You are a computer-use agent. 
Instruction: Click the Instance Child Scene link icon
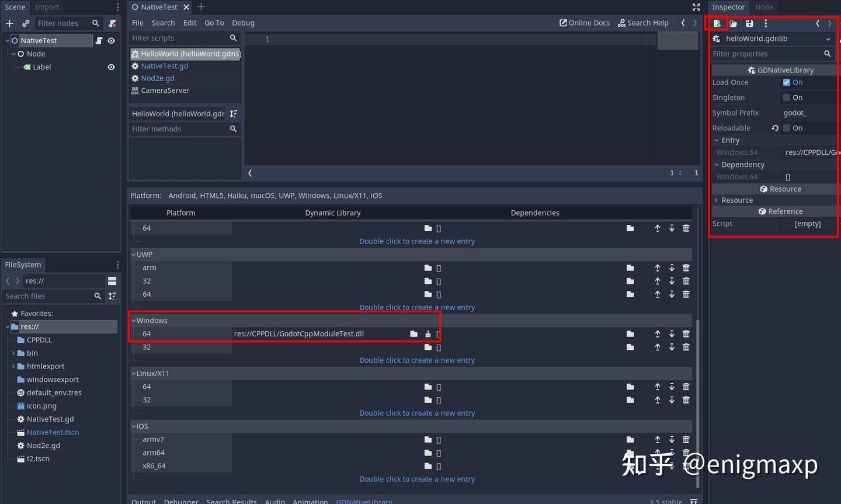(x=26, y=23)
